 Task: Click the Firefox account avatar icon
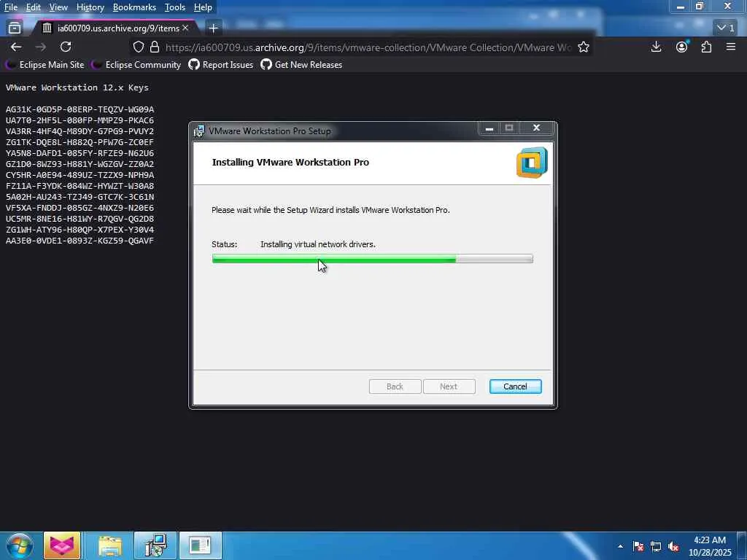(682, 47)
